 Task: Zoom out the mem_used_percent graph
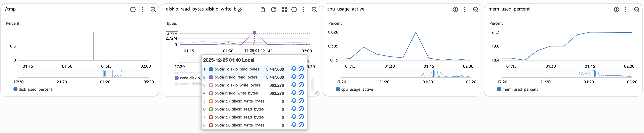637,9
